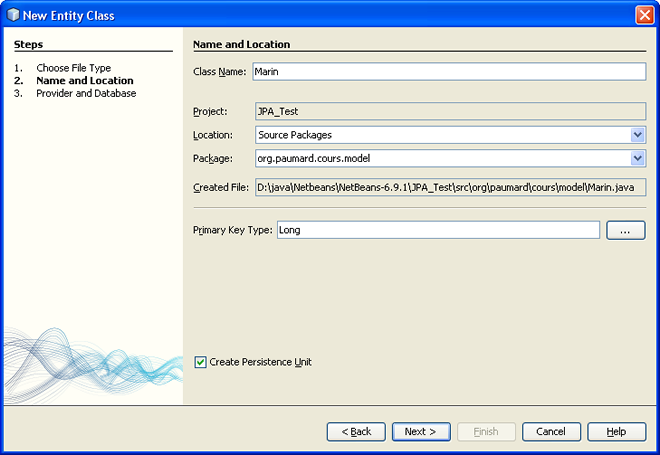
Task: Click the 'Package:' label
Action: (x=213, y=159)
